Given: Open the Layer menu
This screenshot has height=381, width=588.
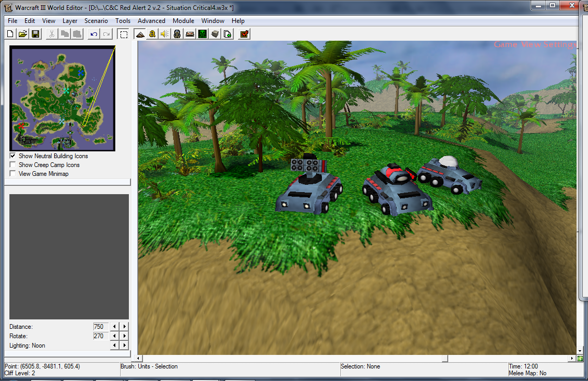Looking at the screenshot, I should tap(70, 21).
